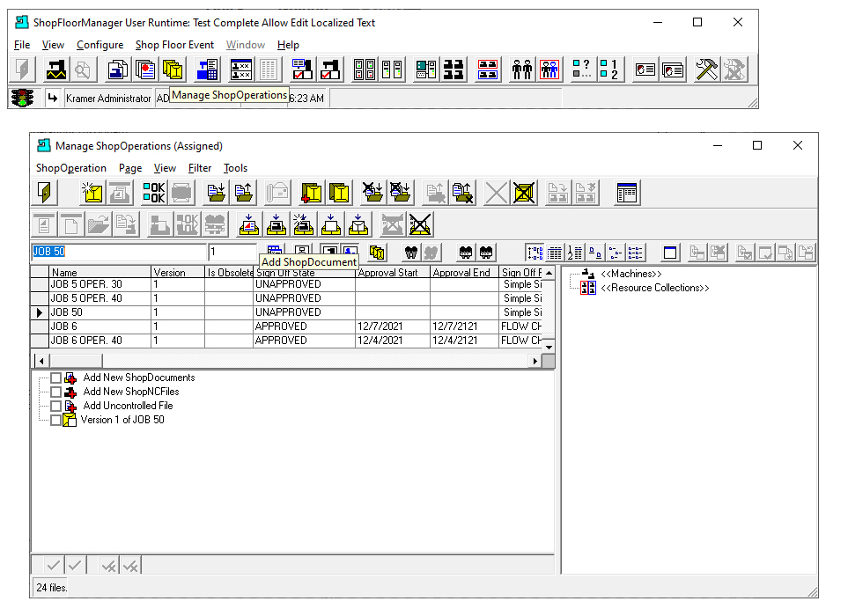Screen dimensions: 848x616
Task: Open the Tools menu
Action: tap(235, 168)
